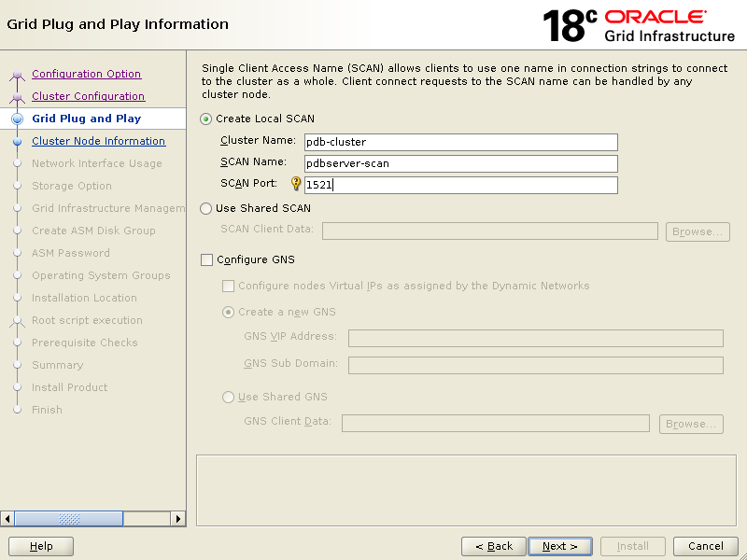Open the Cluster Node Information step
Viewport: 747px width, 560px height.
(99, 141)
